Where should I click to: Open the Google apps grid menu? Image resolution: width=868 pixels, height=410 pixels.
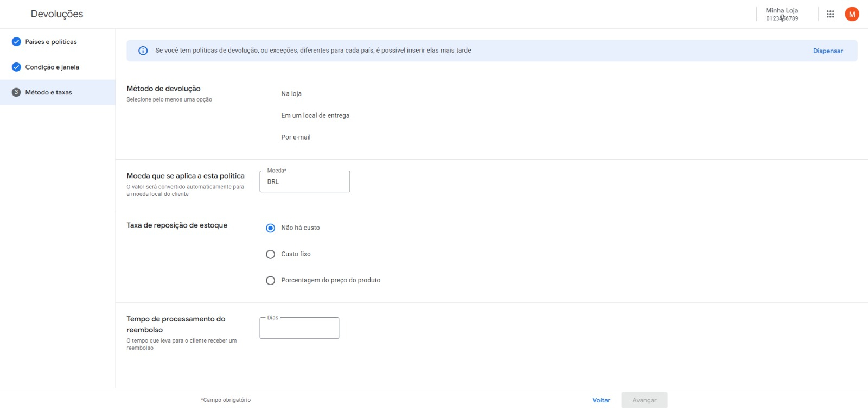pyautogui.click(x=830, y=14)
